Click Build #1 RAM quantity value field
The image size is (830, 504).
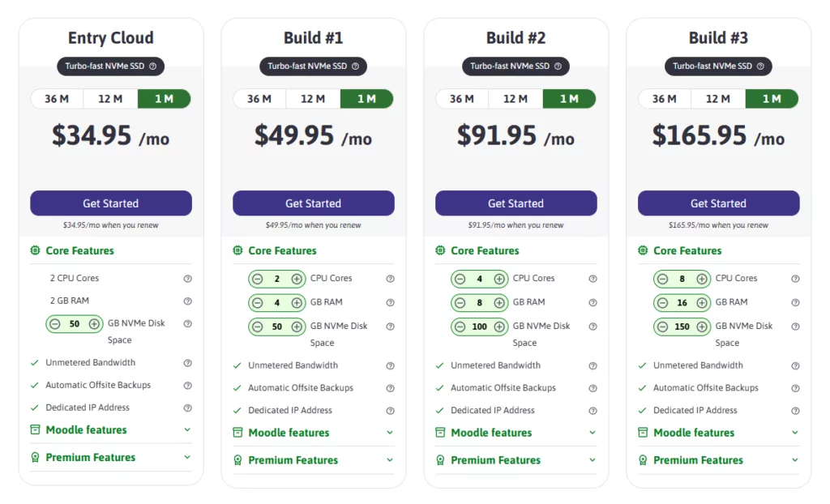[x=277, y=303]
